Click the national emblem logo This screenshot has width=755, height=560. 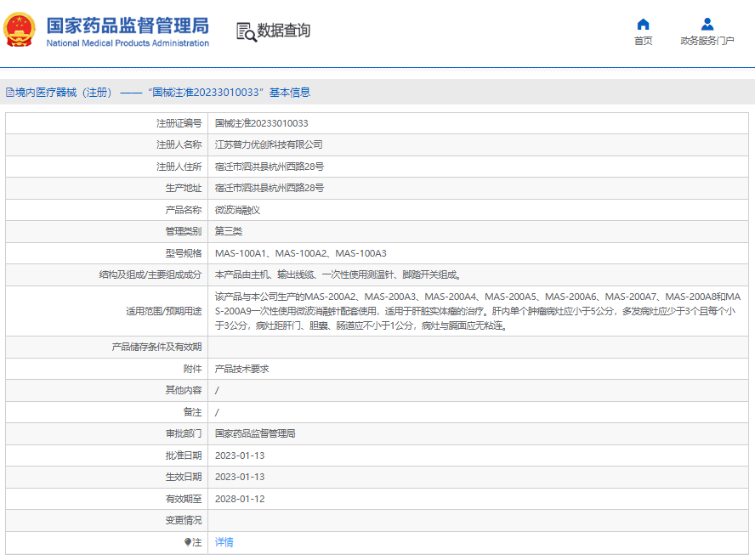point(20,30)
